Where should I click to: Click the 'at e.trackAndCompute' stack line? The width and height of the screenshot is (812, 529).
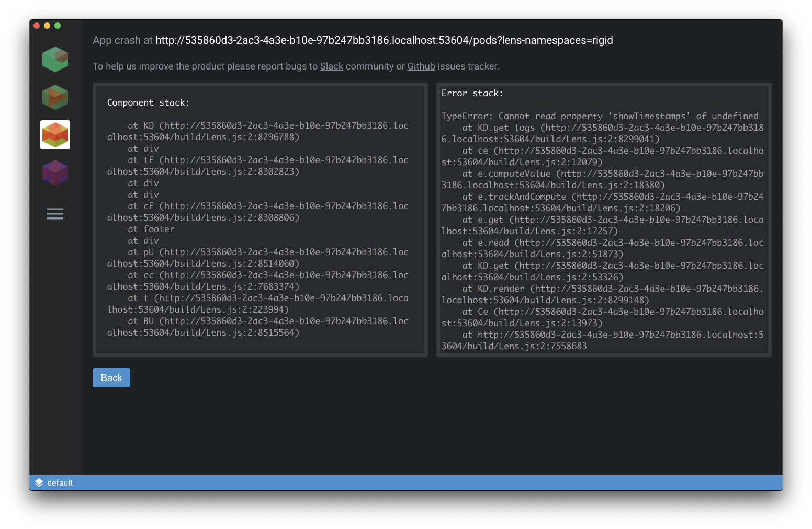click(602, 202)
